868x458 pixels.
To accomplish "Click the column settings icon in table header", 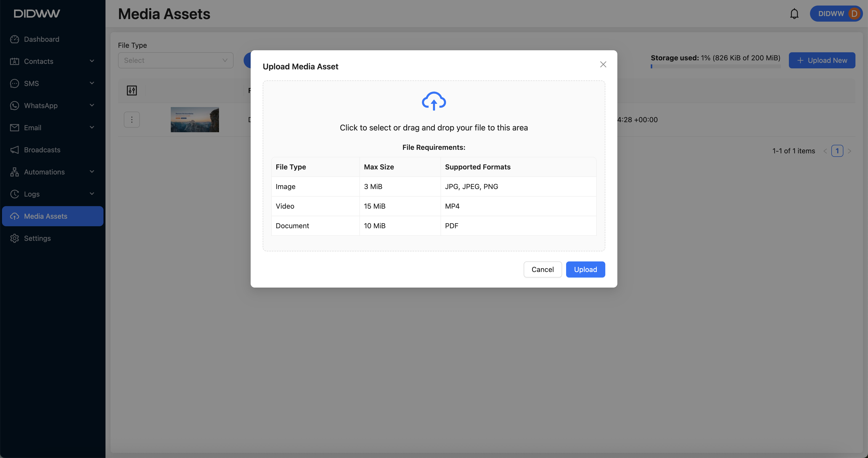I will pyautogui.click(x=132, y=90).
